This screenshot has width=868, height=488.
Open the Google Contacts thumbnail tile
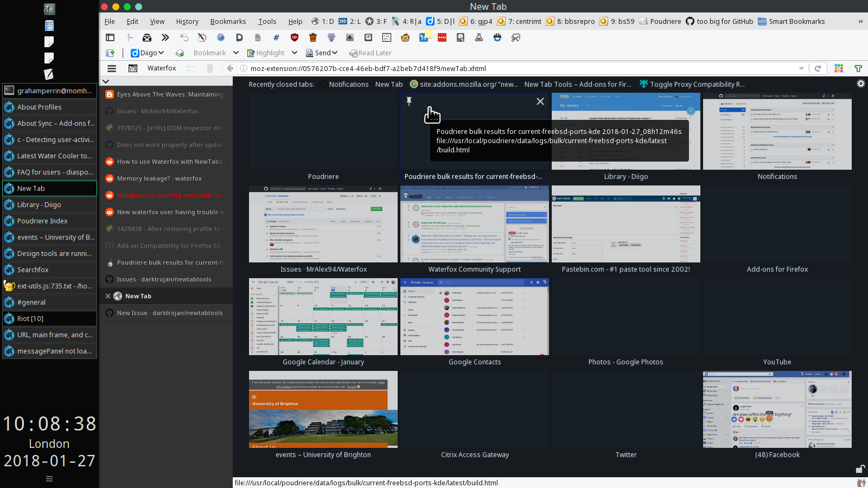475,316
